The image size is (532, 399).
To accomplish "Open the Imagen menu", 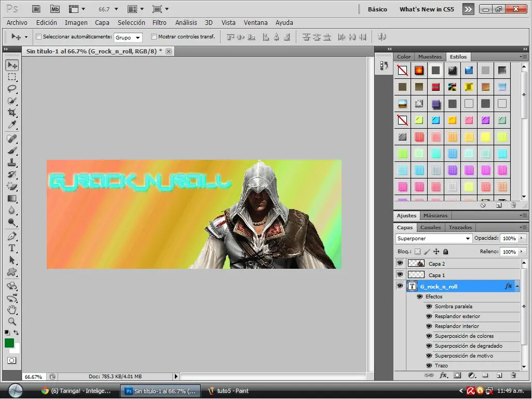I will (76, 23).
